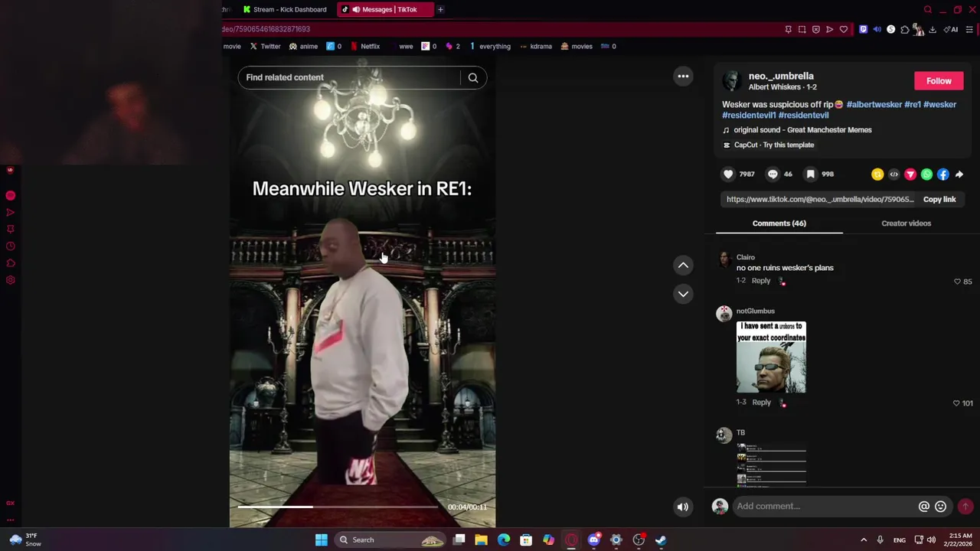
Task: Reply to Clairo's comment
Action: [x=760, y=281]
